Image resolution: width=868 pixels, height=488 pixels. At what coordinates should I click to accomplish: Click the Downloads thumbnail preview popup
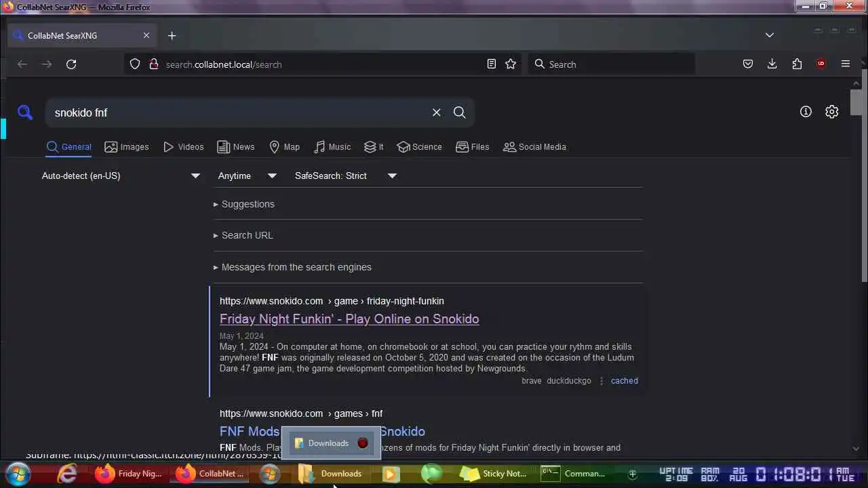331,443
